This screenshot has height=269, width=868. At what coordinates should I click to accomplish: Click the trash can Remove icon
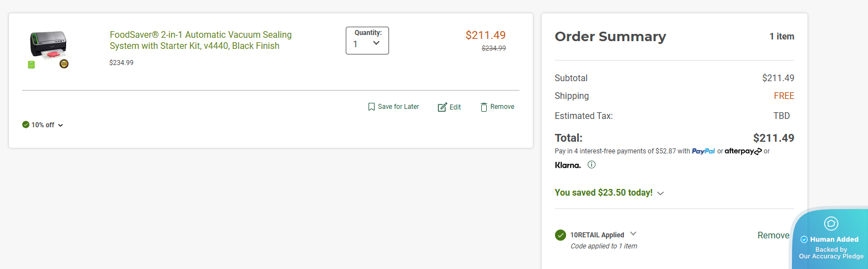coord(484,107)
